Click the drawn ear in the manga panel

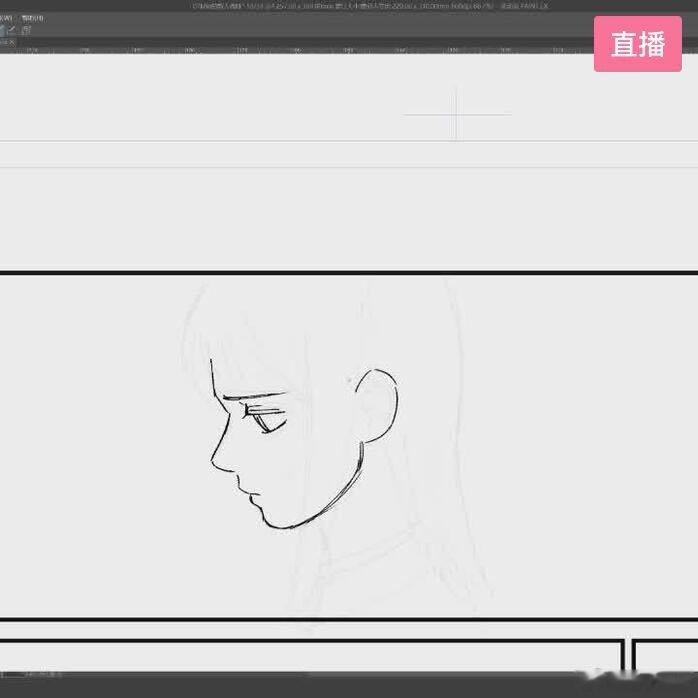[x=377, y=406]
